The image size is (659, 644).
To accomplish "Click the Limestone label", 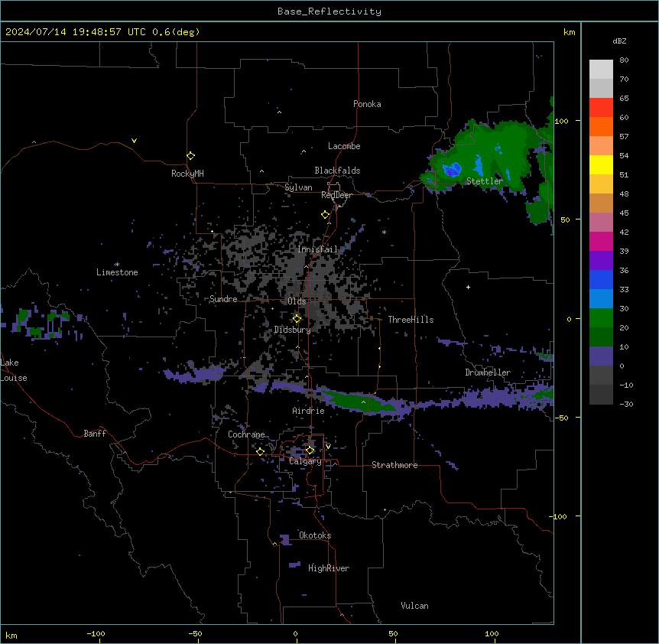I will pos(117,272).
